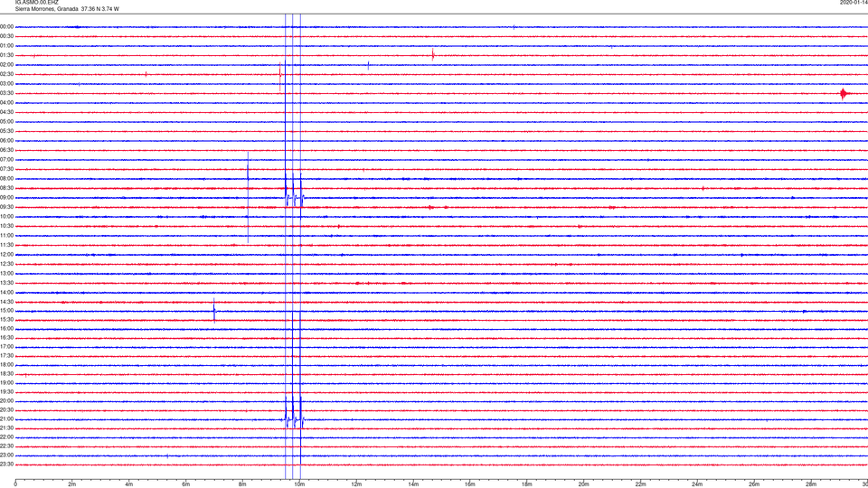Select the 01:00 time label
Screen dimensions: 868x488
[7, 46]
